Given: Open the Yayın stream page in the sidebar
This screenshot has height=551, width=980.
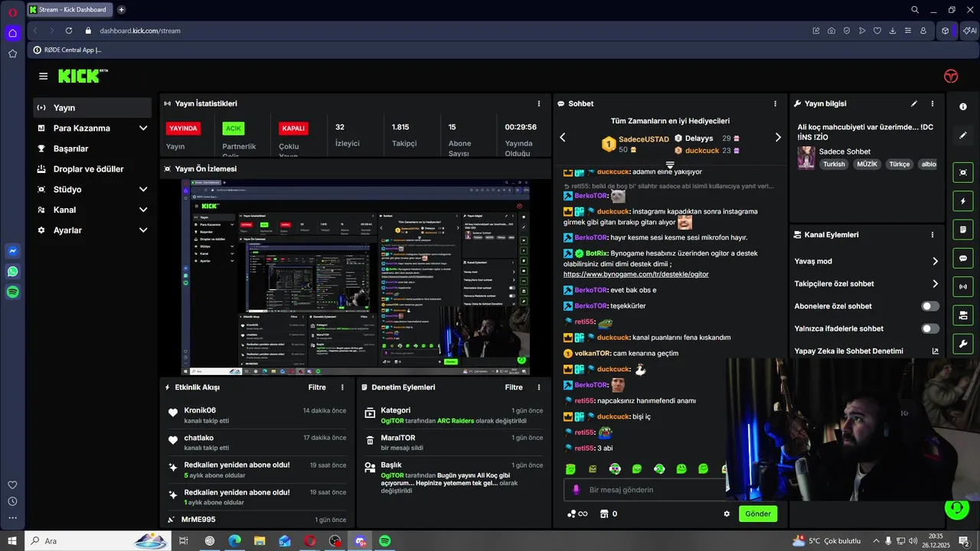Looking at the screenshot, I should pyautogui.click(x=92, y=108).
